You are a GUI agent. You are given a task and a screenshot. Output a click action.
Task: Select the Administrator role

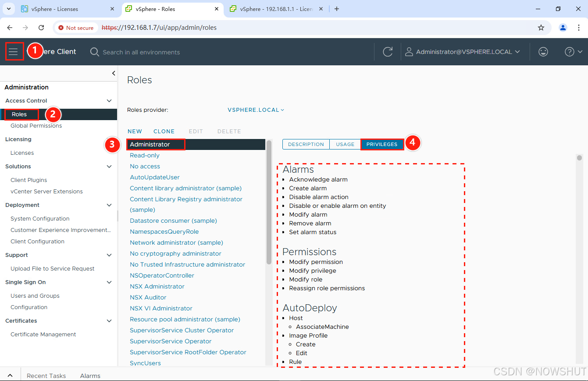point(196,144)
